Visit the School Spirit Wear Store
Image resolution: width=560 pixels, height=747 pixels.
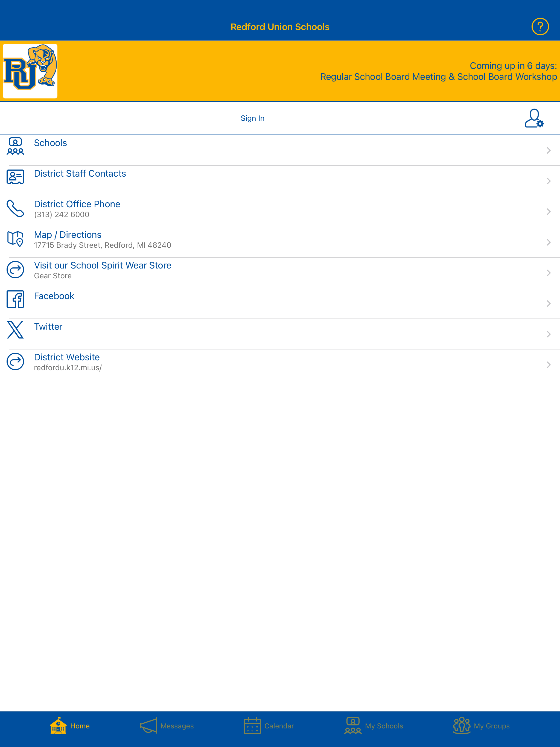(x=280, y=273)
